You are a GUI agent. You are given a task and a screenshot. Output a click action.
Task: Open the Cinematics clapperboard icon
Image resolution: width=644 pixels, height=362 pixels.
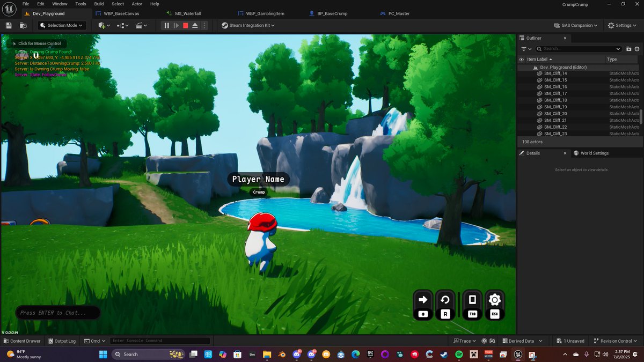coord(139,25)
